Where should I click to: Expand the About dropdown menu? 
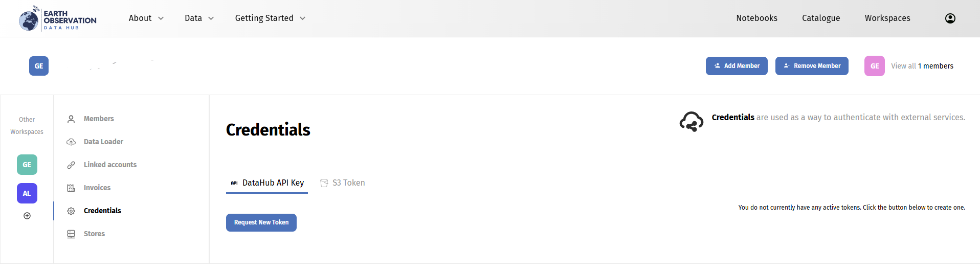(x=146, y=18)
